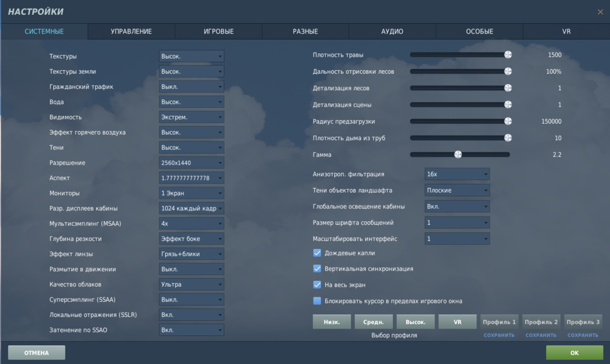This screenshot has height=364, width=610.
Task: Click the Гамма slider handle
Action: click(x=458, y=154)
